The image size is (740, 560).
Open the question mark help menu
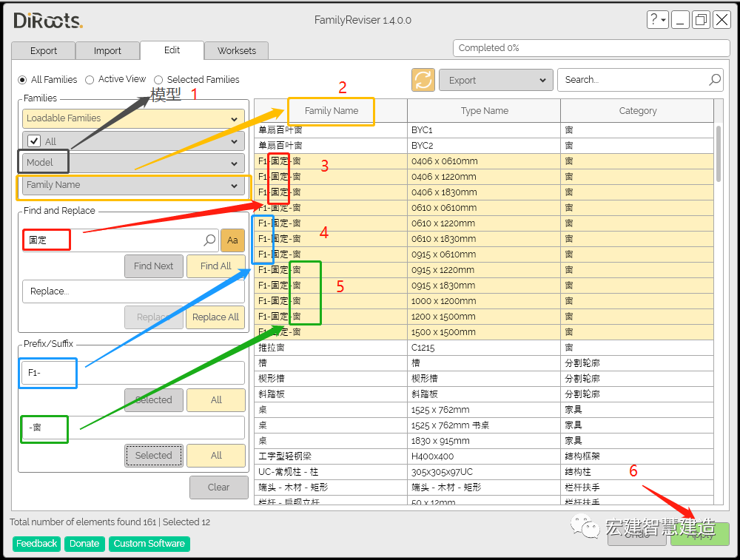click(657, 20)
